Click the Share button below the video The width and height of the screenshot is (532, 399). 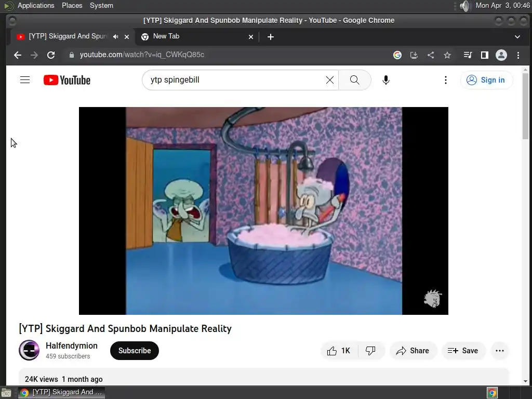click(x=413, y=351)
